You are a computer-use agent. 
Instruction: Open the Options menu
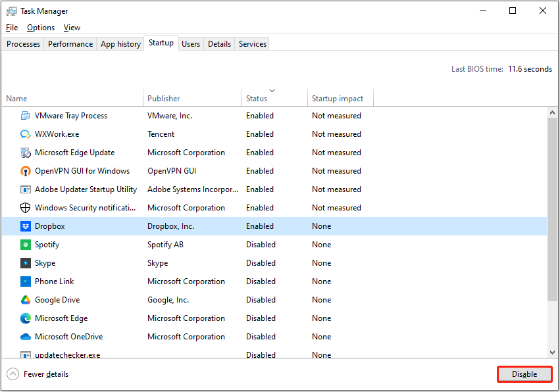[40, 28]
